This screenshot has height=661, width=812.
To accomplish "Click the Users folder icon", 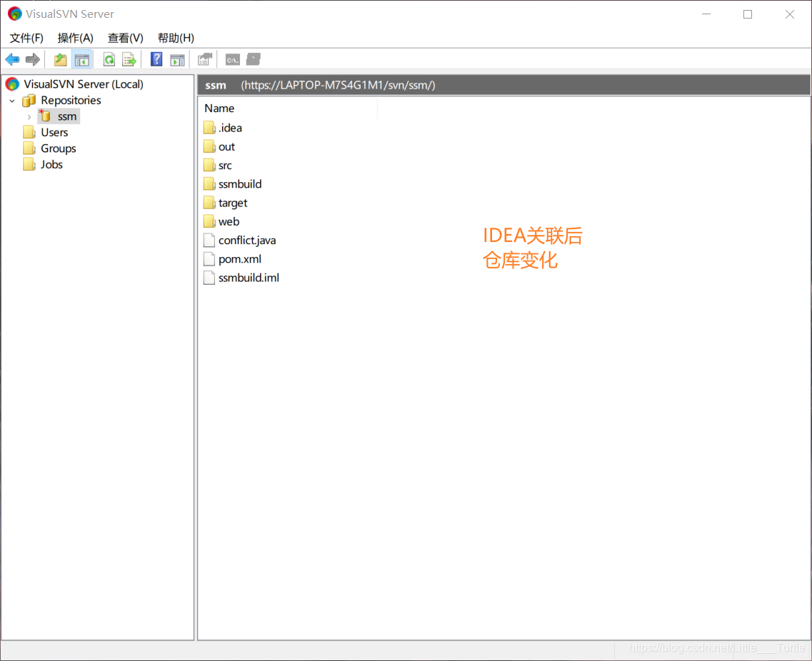I will (x=29, y=133).
